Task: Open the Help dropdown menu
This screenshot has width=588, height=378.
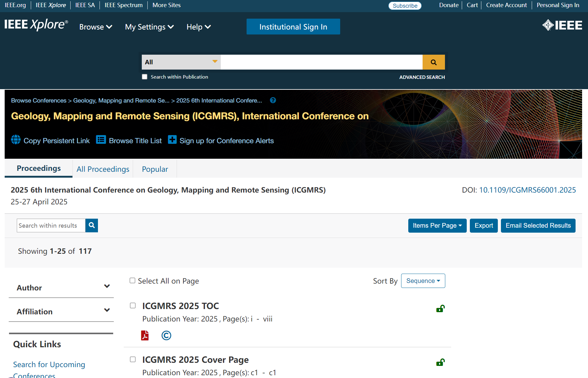Action: click(199, 27)
